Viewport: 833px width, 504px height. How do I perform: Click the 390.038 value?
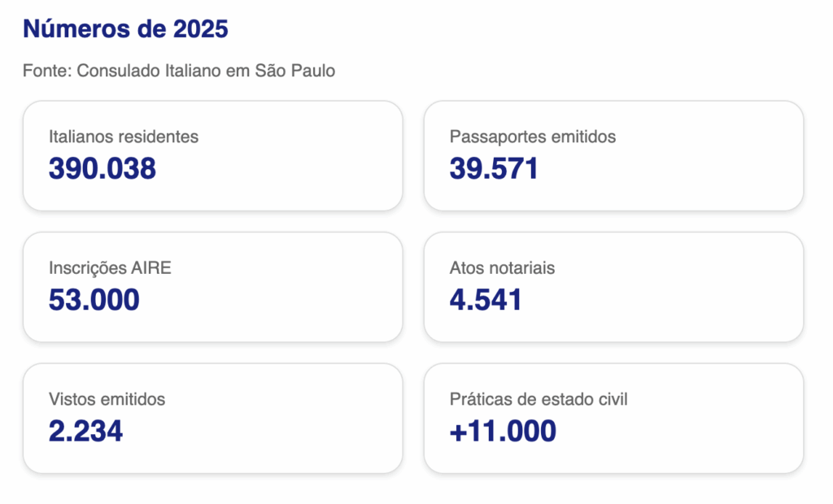[102, 168]
